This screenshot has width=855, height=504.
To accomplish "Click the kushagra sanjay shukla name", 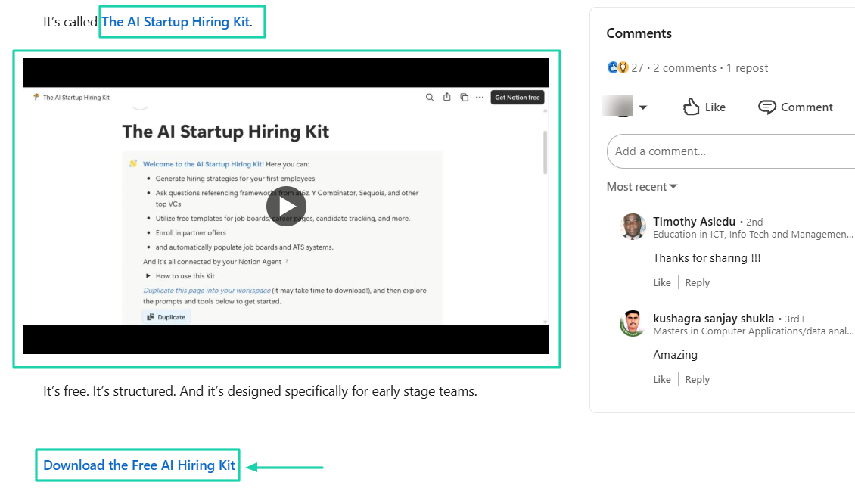I will (x=714, y=319).
